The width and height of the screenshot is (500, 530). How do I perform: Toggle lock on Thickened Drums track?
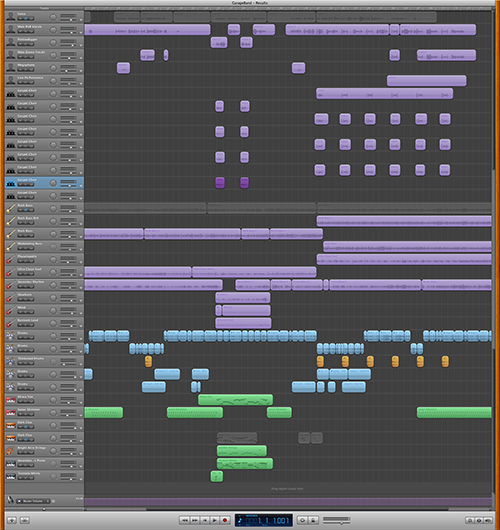pyautogui.click(x=31, y=363)
